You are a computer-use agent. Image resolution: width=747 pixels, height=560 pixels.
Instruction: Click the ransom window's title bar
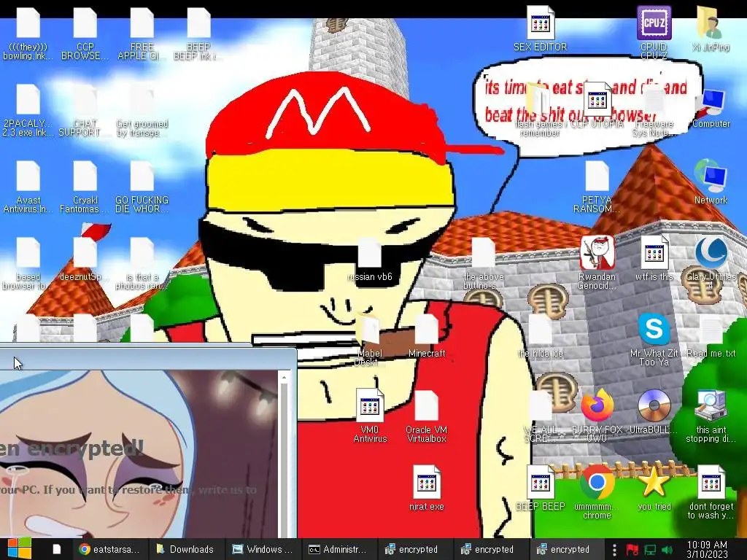147,358
